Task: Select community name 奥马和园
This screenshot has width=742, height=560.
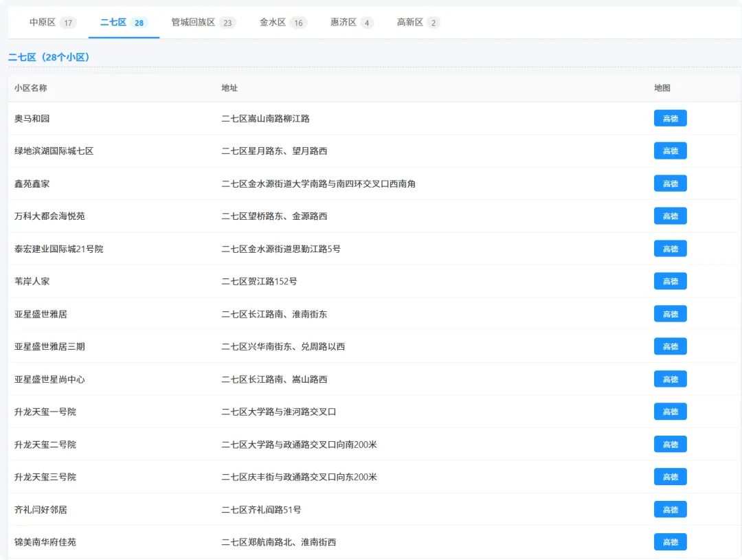Action: click(x=32, y=118)
